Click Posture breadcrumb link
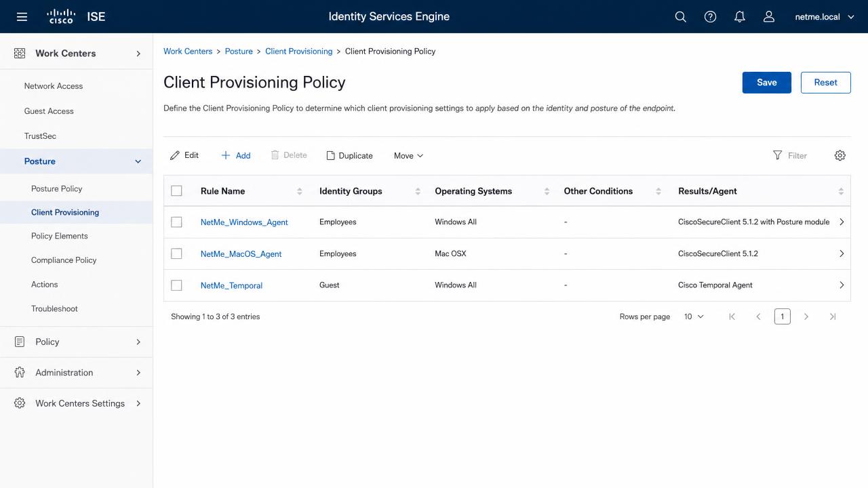 point(239,52)
